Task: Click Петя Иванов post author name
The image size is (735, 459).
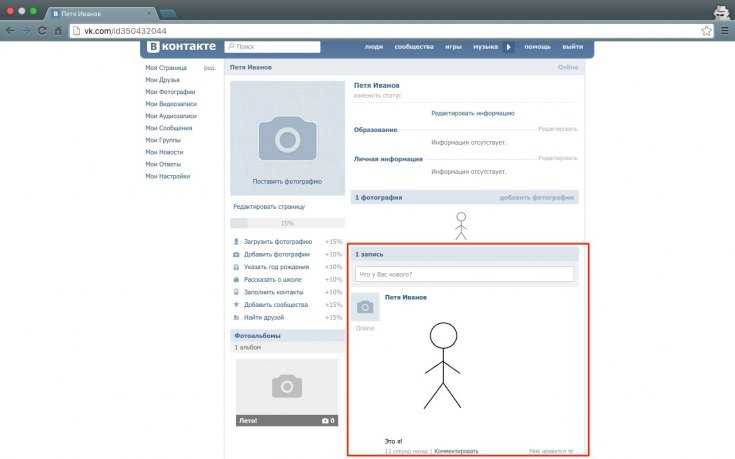Action: [x=406, y=298]
